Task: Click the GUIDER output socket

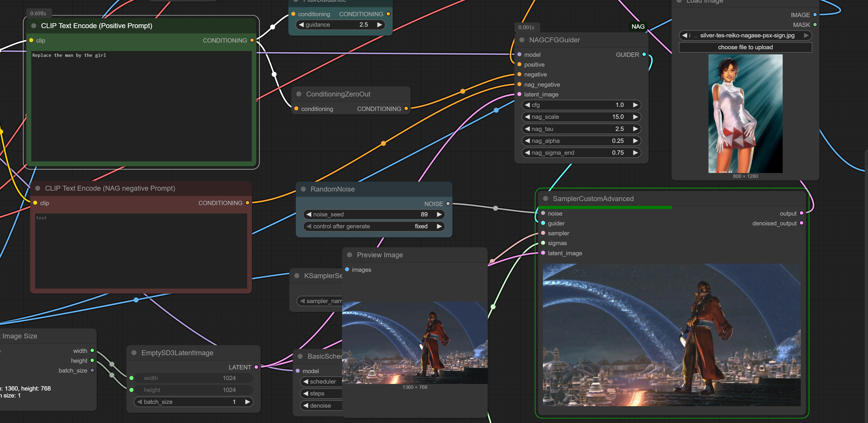Action: [644, 54]
